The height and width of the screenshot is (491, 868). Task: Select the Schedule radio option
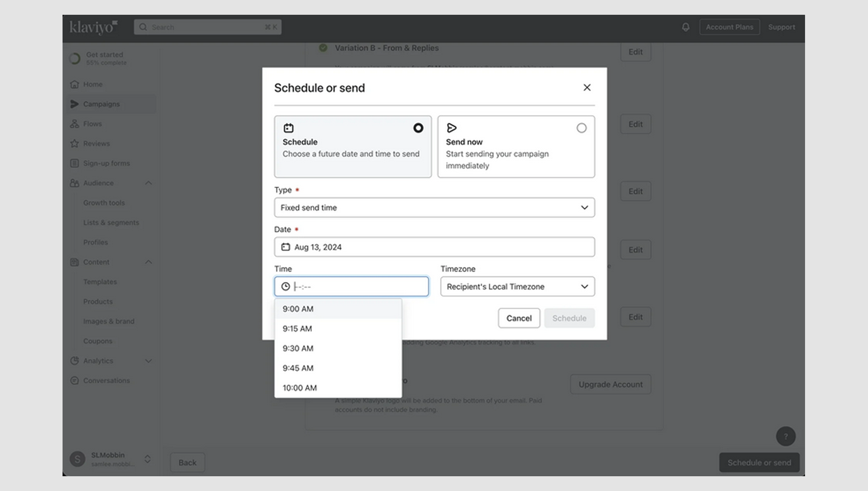418,128
